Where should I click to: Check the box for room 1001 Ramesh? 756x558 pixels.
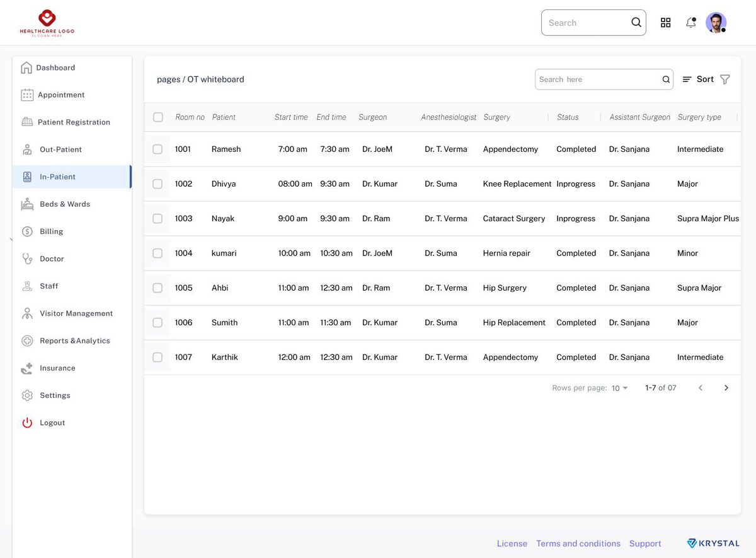(157, 149)
